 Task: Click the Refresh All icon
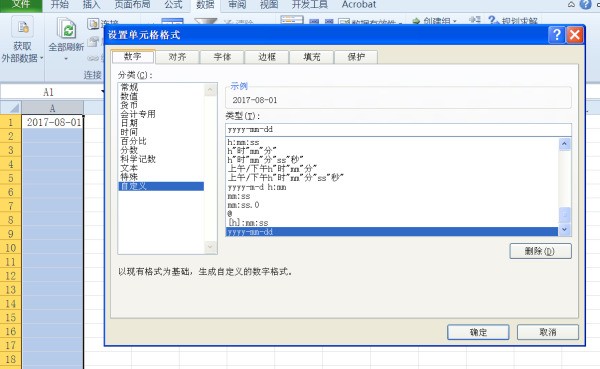67,28
